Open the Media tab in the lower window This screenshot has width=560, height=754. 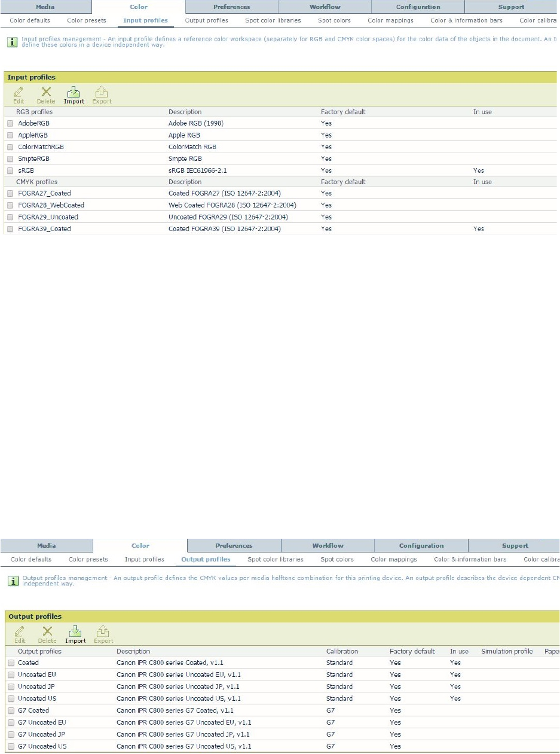click(x=47, y=546)
